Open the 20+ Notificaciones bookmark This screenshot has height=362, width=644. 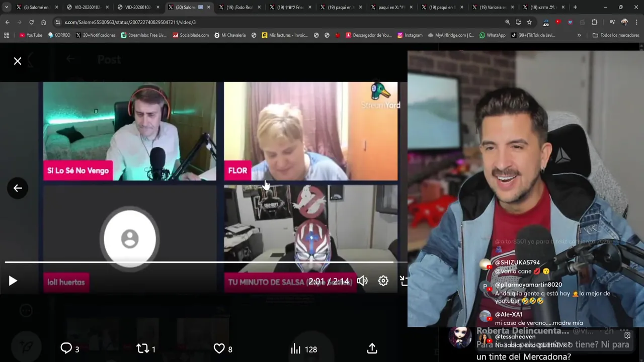96,35
